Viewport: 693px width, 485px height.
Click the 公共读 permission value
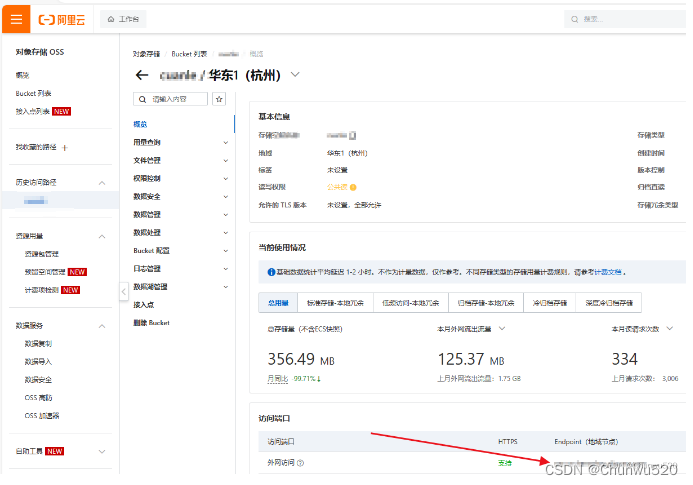[x=337, y=187]
